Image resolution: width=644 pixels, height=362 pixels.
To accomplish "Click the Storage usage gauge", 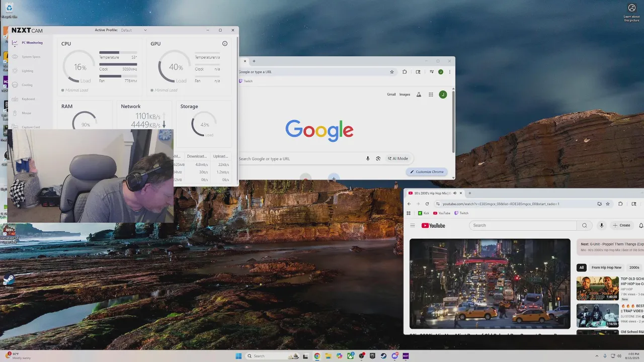I will (x=204, y=125).
